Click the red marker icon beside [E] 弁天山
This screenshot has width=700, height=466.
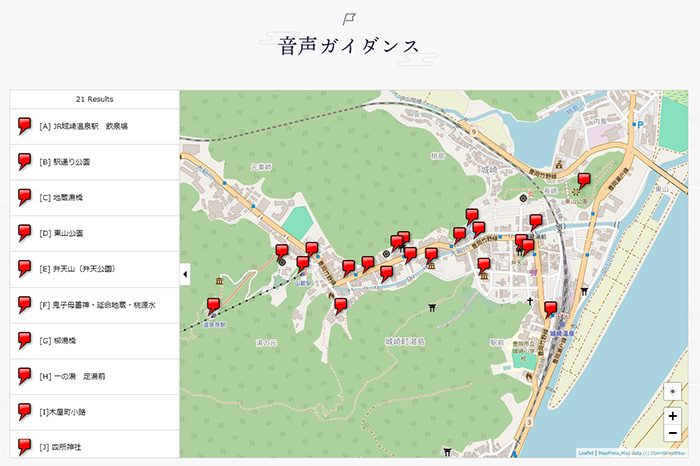[24, 269]
